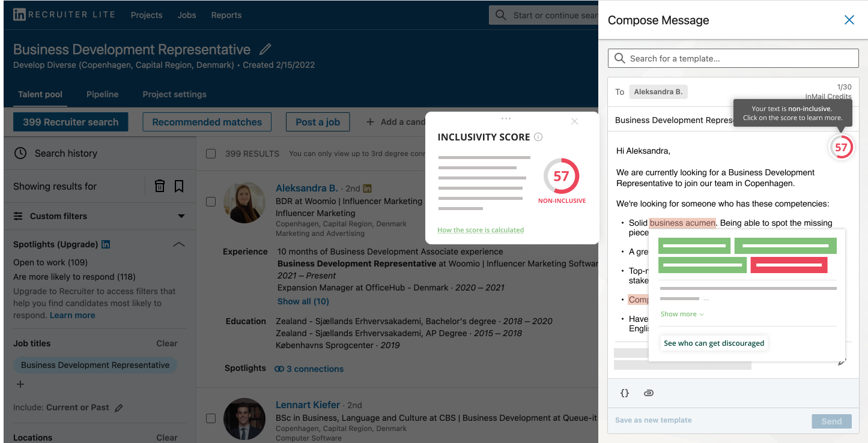Click the info icon next to Inclusivity Score
This screenshot has height=443, width=868.
coord(538,137)
